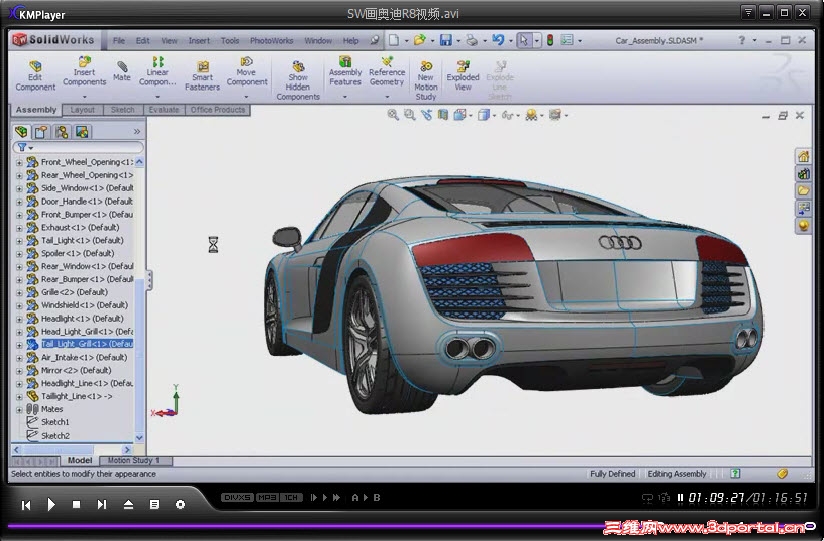824x541 pixels.
Task: Click feature tree vertical scrollbar down arrow
Action: [139, 437]
